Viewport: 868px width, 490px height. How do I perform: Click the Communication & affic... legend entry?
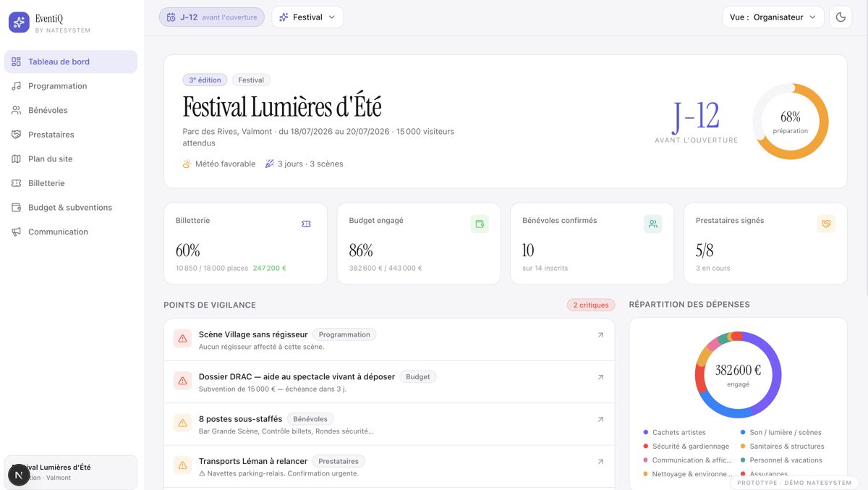pyautogui.click(x=688, y=460)
